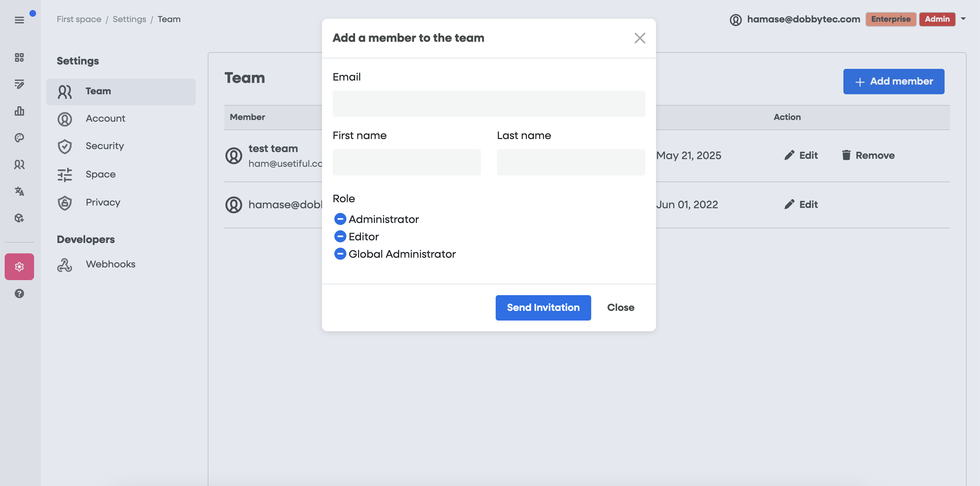Click the Email input field
980x486 pixels.
[x=488, y=104]
